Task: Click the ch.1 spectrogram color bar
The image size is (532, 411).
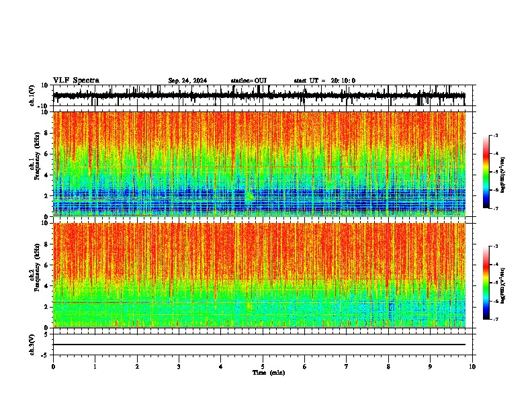Action: pyautogui.click(x=486, y=172)
